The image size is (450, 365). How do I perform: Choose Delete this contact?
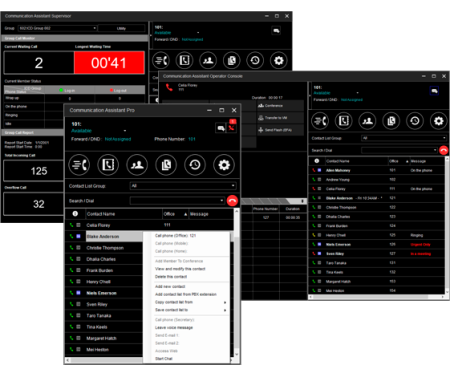click(171, 277)
